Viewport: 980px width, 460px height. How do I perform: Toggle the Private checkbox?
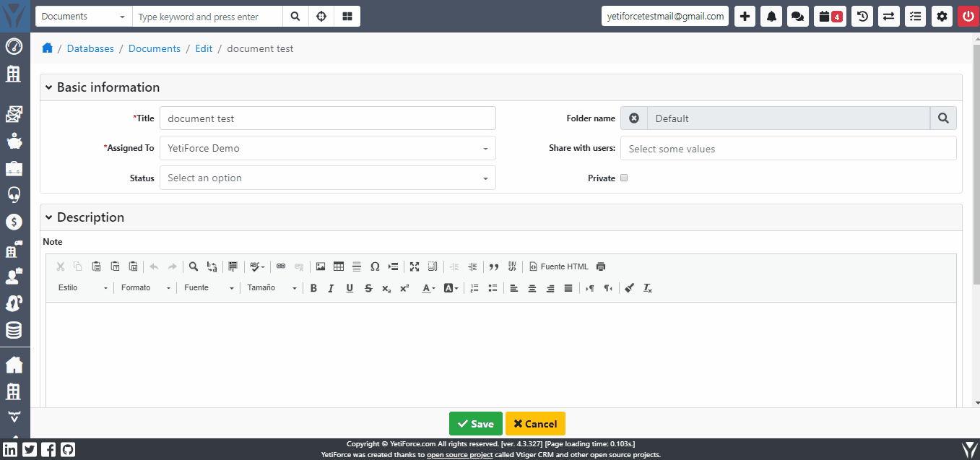pyautogui.click(x=624, y=178)
